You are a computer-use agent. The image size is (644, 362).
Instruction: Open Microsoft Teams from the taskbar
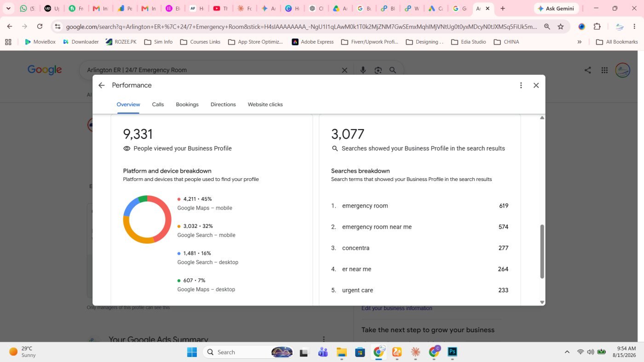(x=323, y=352)
